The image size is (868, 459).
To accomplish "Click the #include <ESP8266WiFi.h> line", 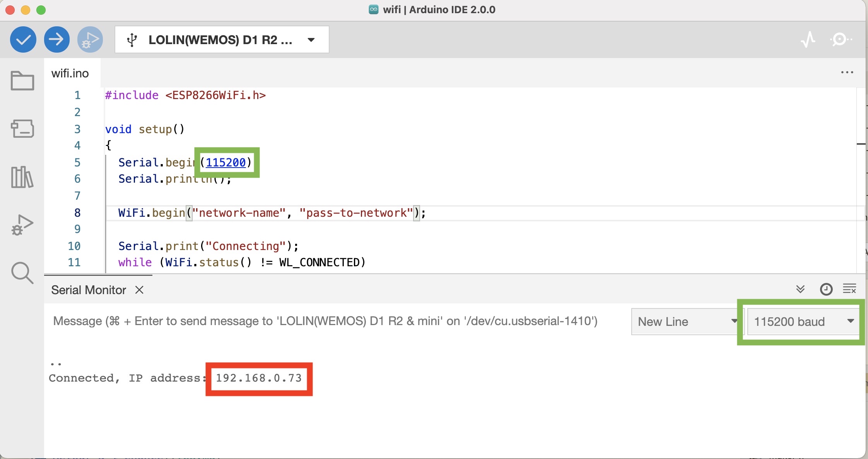I will pyautogui.click(x=186, y=95).
